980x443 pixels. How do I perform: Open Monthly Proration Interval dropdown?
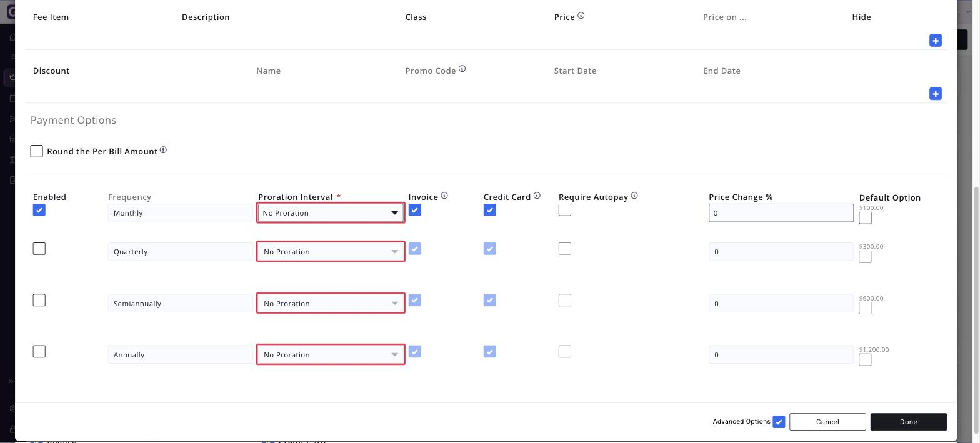tap(331, 213)
